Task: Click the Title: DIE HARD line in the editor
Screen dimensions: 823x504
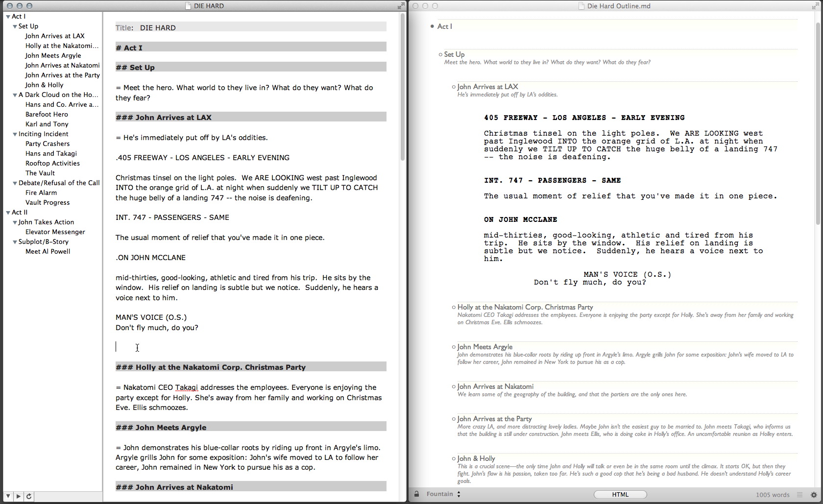Action: point(251,27)
